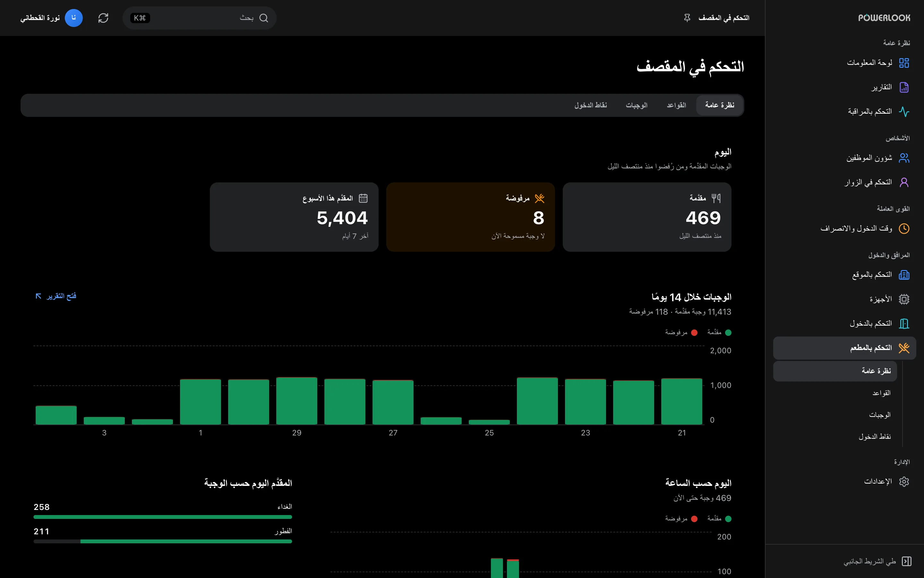Open وقت الدخول والانصراف clock icon
Image resolution: width=924 pixels, height=578 pixels.
904,229
